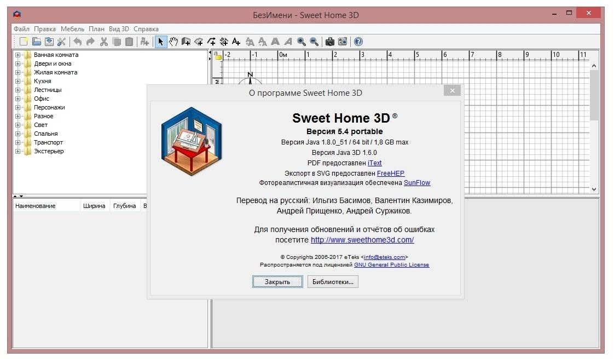Expand the Лестницы category
Screen dimensions: 614x364
pos(18,90)
